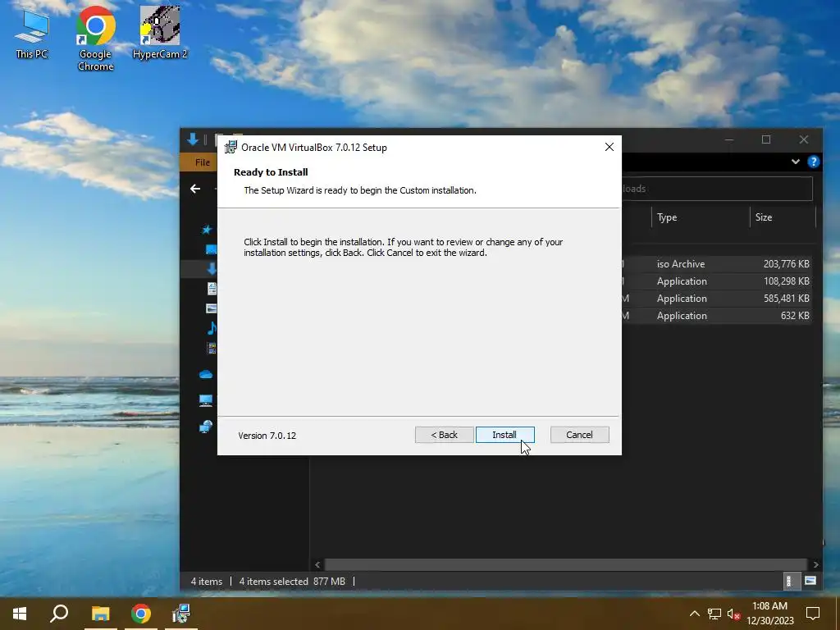Select the iso Archive file row
The height and width of the screenshot is (630, 840).
coord(717,263)
